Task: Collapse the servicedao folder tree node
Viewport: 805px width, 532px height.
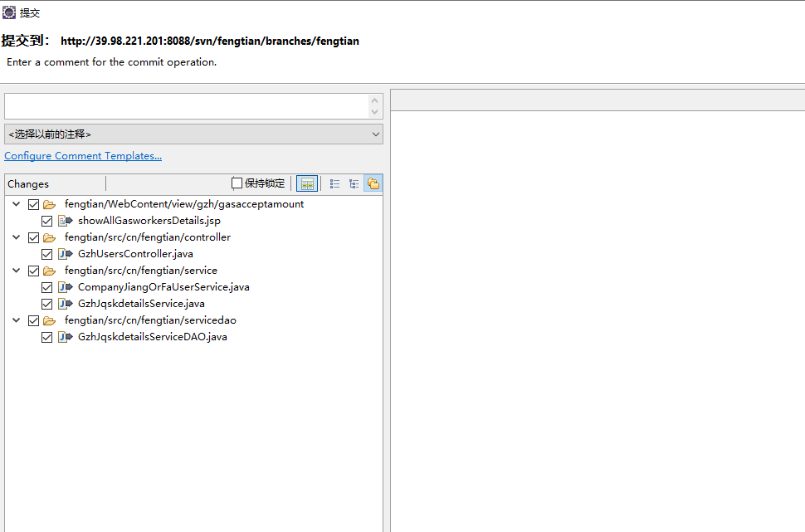Action: pos(17,320)
